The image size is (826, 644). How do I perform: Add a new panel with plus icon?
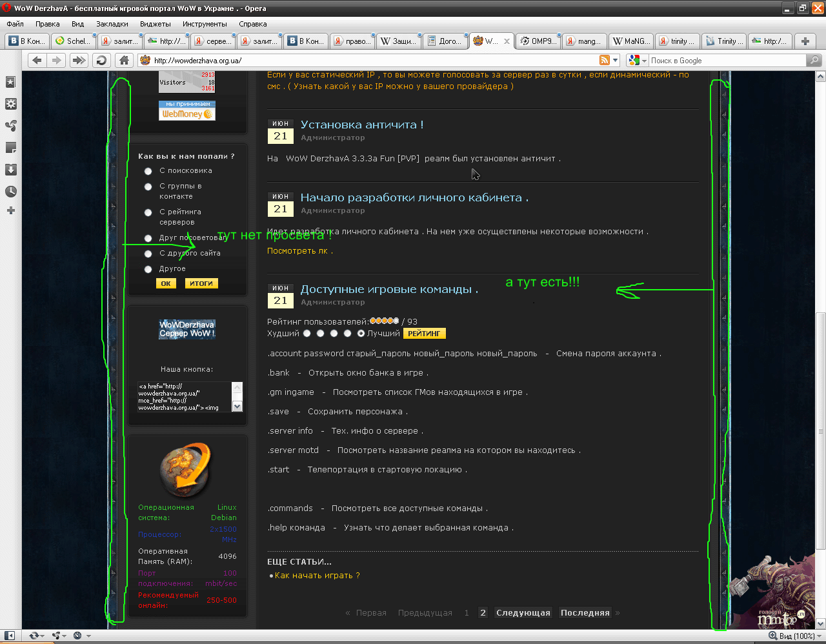[x=10, y=210]
